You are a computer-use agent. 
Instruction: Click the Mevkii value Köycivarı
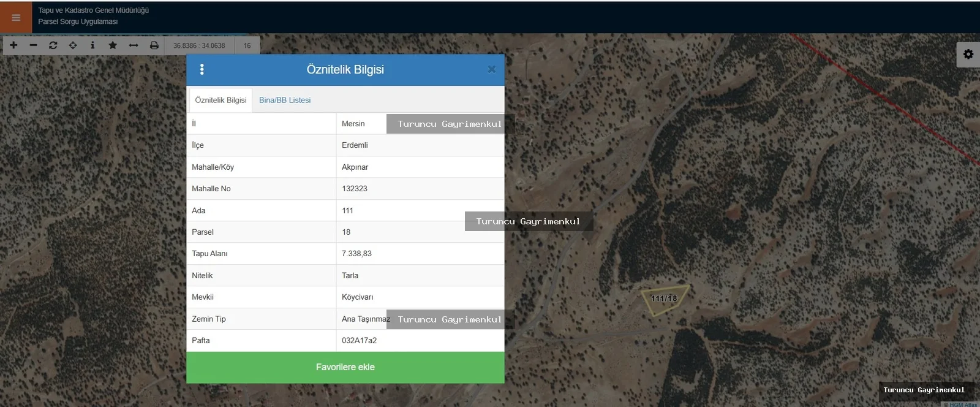tap(358, 297)
